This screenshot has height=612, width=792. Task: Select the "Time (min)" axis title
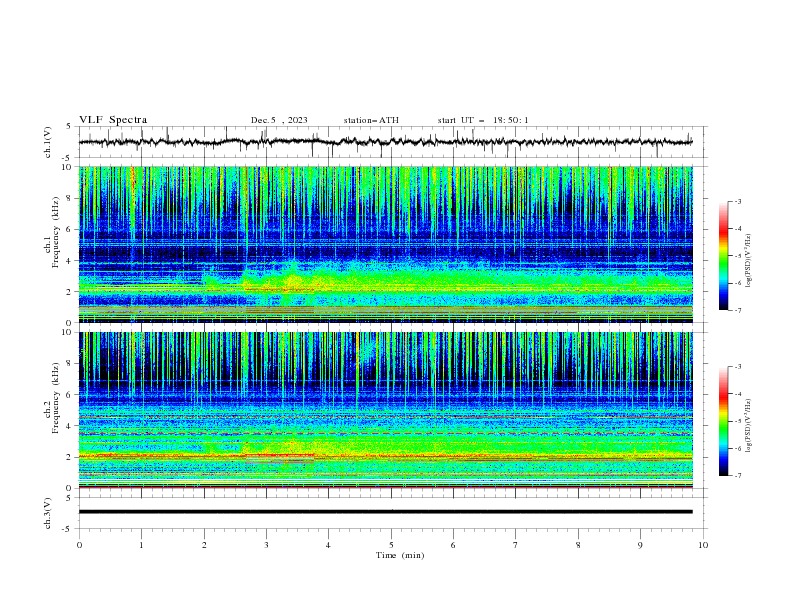point(400,555)
